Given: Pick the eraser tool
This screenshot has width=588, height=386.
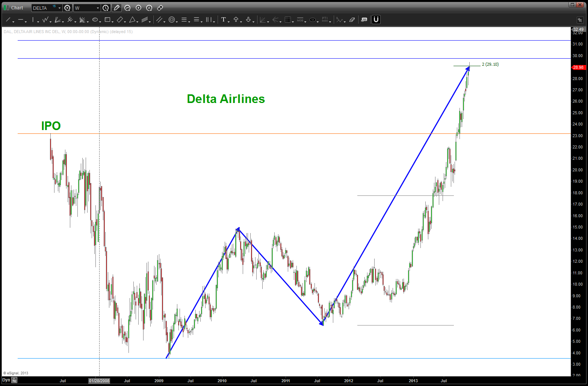Looking at the screenshot, I should coord(352,20).
